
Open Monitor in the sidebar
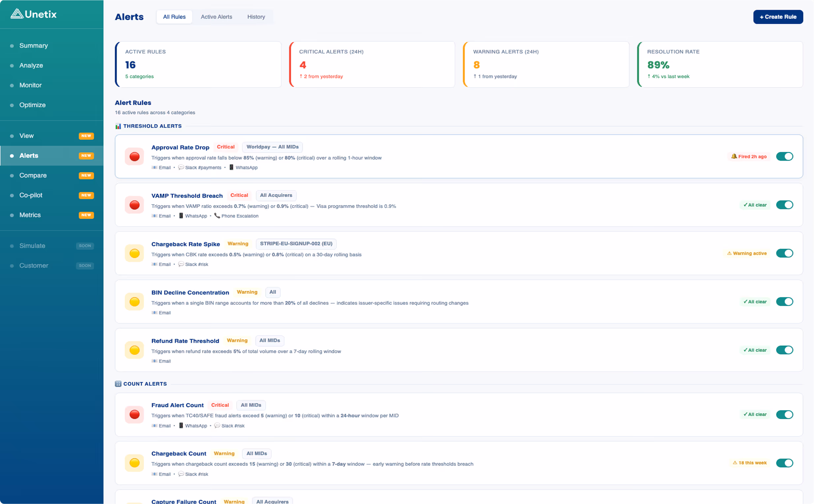tap(52, 85)
